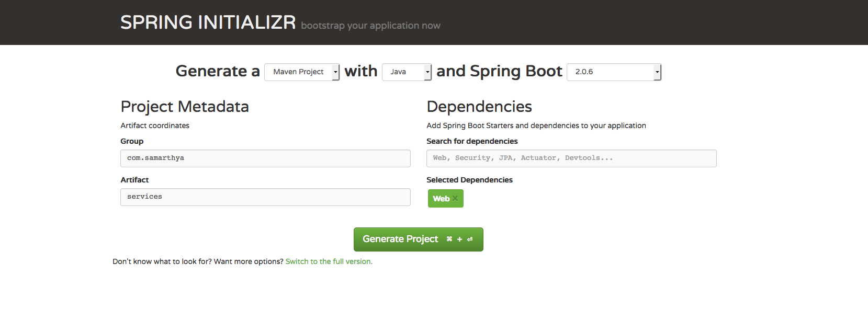
Task: Remove the Web dependency using its x icon
Action: coord(455,199)
